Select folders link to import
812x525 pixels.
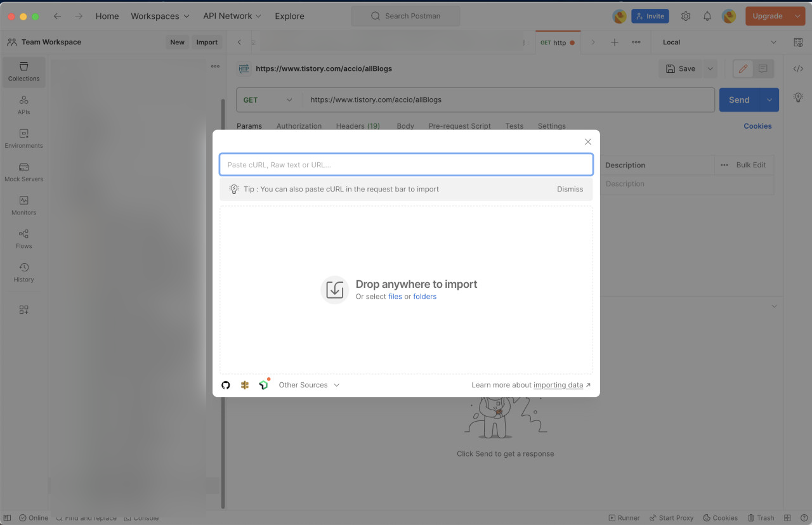[424, 296]
